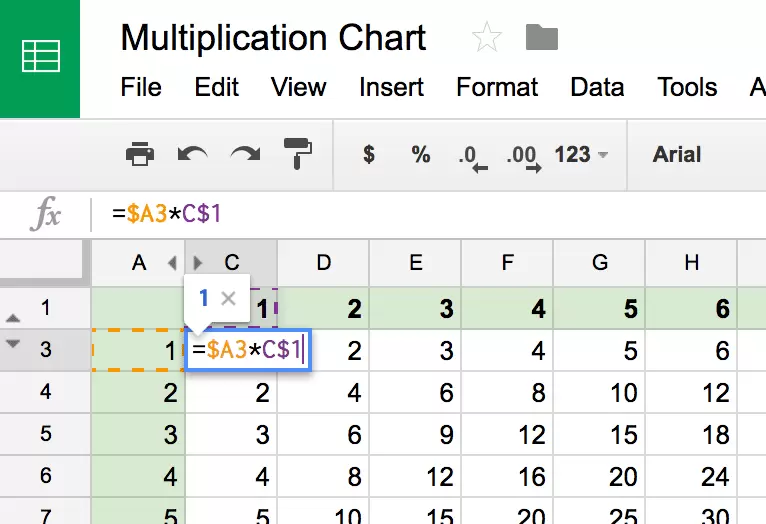This screenshot has height=524, width=766.
Task: Open the Arial font dropdown
Action: click(x=677, y=154)
